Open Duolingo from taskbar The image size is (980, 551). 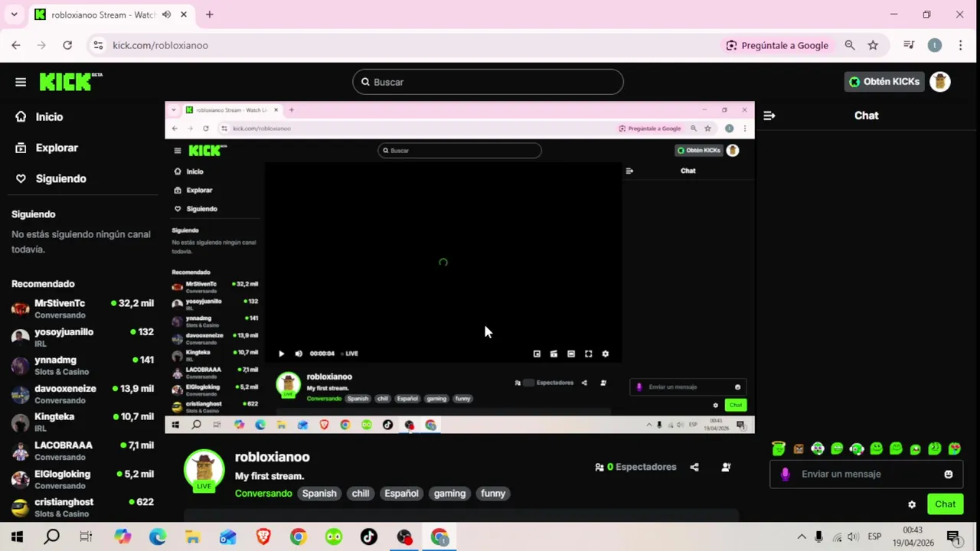pyautogui.click(x=334, y=537)
